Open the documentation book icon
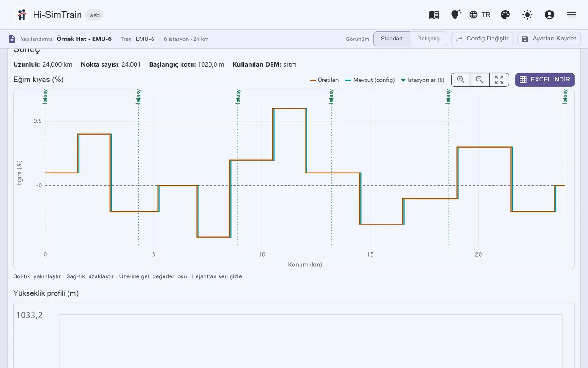588x368 pixels. pos(434,15)
